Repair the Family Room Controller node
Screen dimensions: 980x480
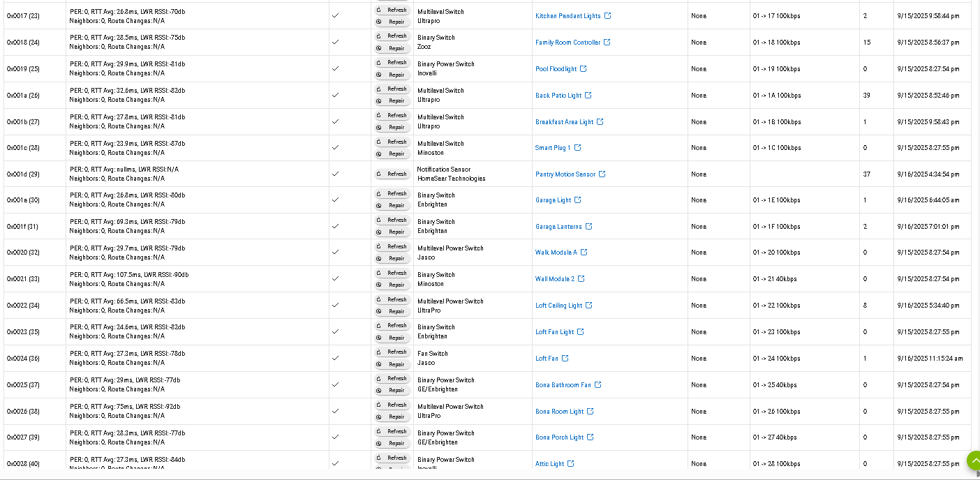pos(392,48)
